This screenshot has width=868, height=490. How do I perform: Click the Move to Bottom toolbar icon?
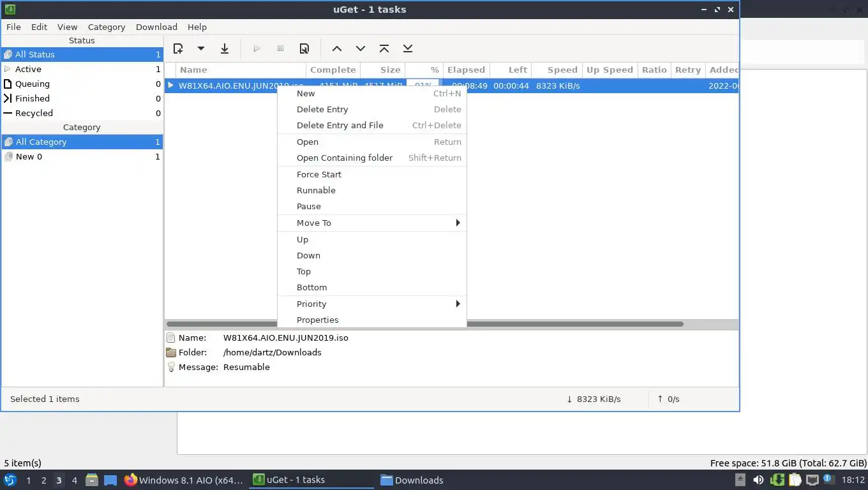point(408,48)
